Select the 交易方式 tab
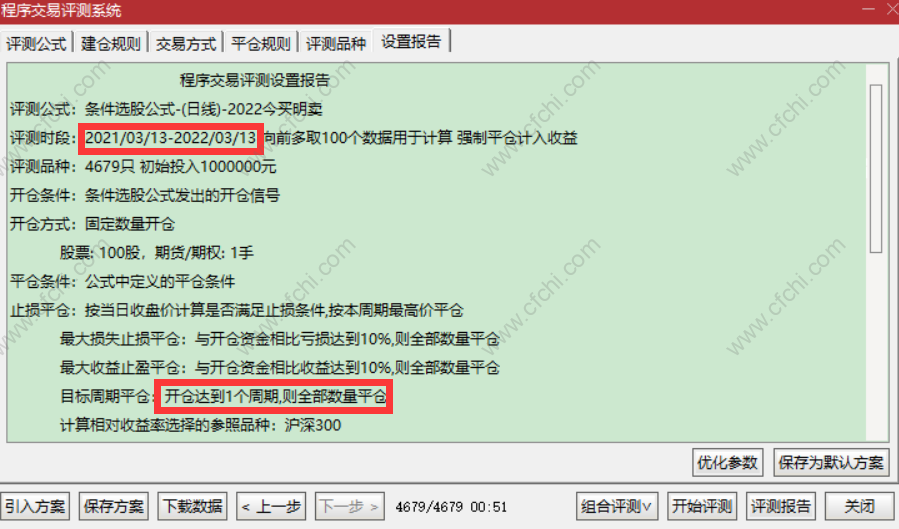 pos(186,44)
